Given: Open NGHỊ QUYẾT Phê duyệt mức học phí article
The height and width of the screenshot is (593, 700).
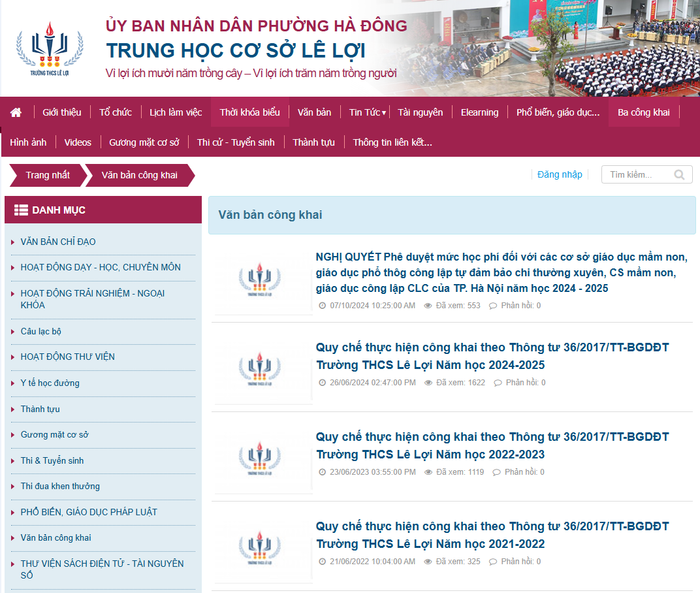Looking at the screenshot, I should pos(501,272).
